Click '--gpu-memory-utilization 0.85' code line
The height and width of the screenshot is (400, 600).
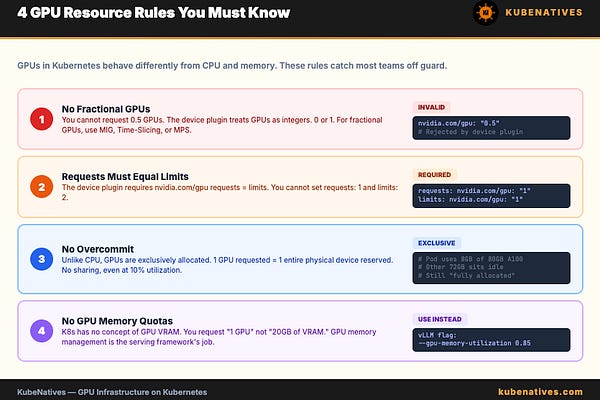(x=474, y=343)
